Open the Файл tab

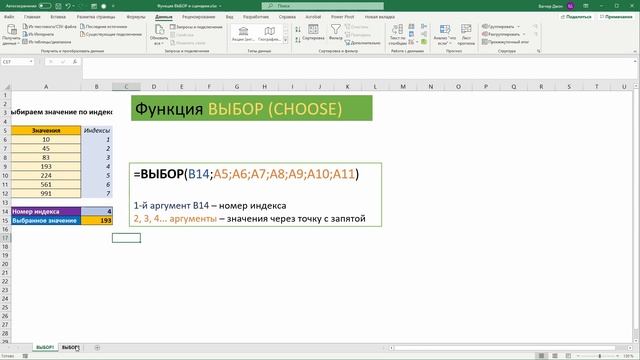9,17
